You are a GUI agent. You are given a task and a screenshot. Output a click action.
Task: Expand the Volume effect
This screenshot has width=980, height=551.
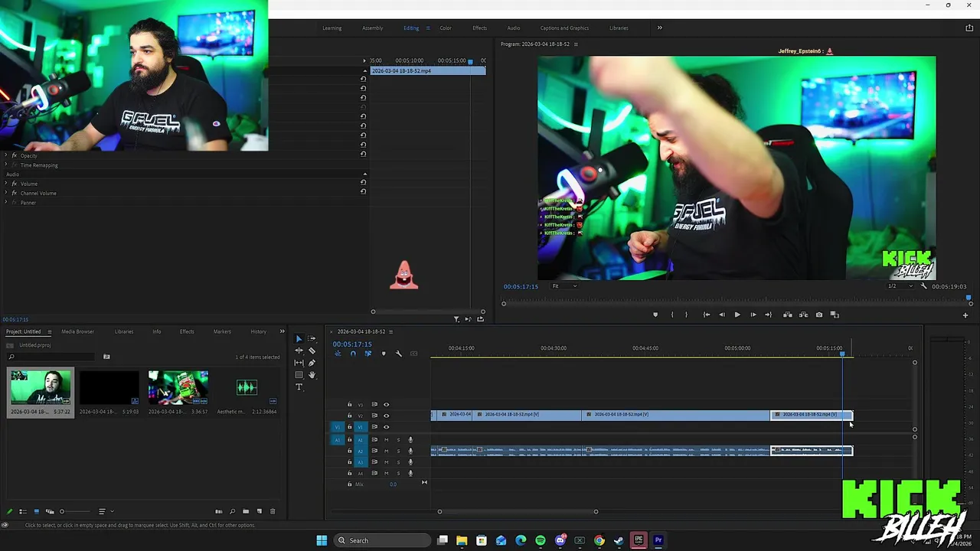click(x=6, y=184)
